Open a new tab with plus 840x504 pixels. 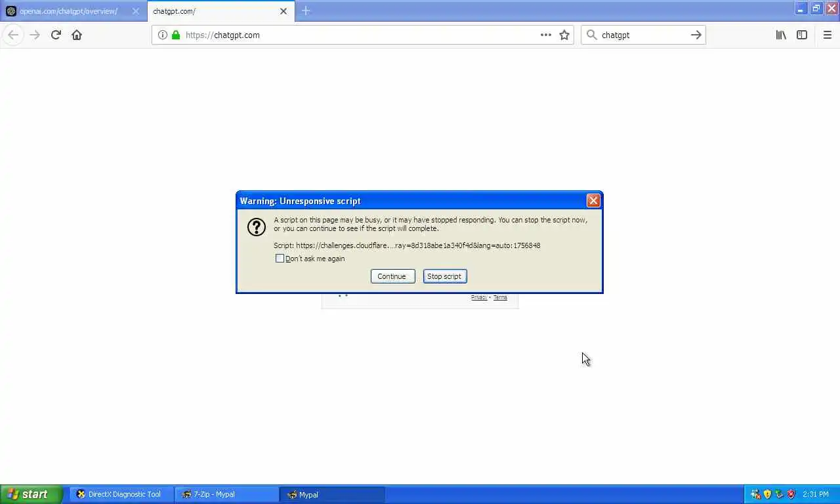(x=306, y=11)
